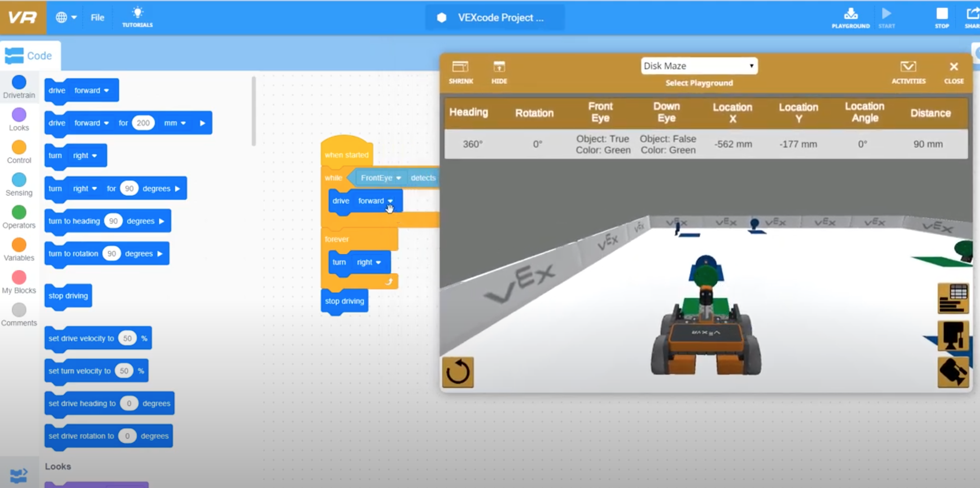
Task: Edit 50 in set turn velocity block
Action: [124, 371]
